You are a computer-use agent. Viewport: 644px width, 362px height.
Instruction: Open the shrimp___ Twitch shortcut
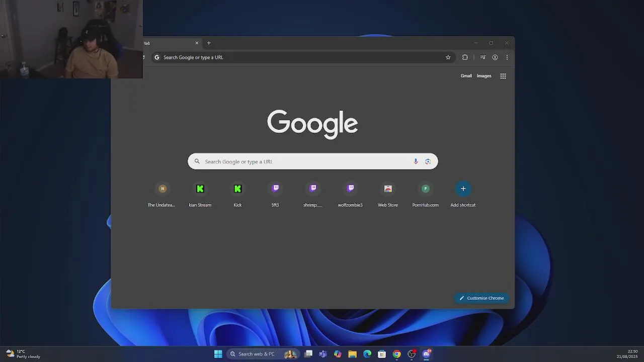click(x=313, y=195)
